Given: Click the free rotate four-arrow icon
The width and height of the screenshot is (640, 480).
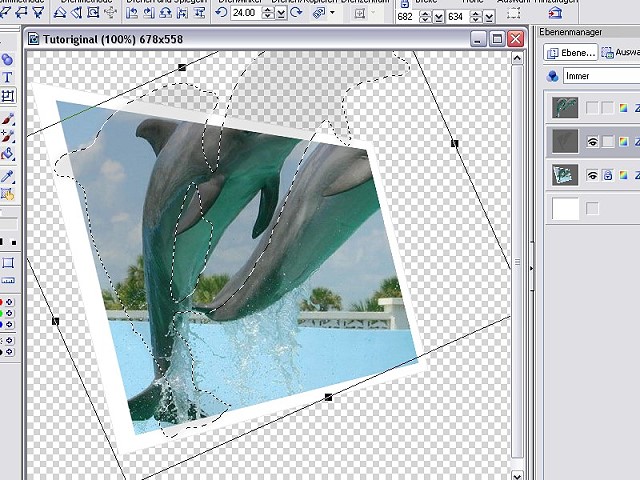Looking at the screenshot, I should (111, 13).
